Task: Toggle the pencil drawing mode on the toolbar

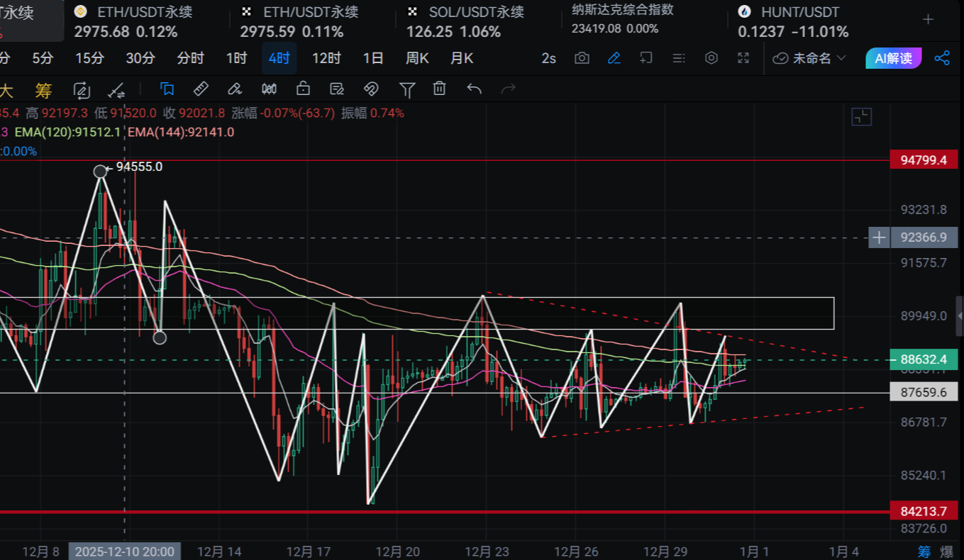Action: 614,59
